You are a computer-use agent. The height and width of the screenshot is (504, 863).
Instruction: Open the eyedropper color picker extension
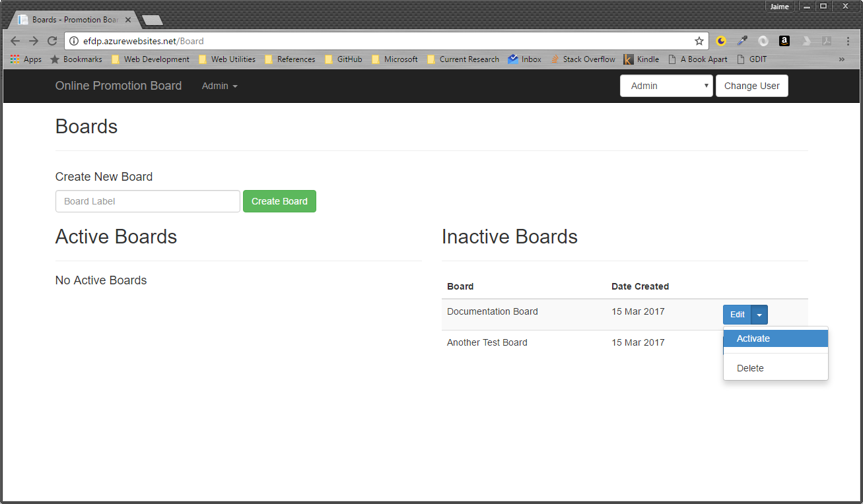742,41
